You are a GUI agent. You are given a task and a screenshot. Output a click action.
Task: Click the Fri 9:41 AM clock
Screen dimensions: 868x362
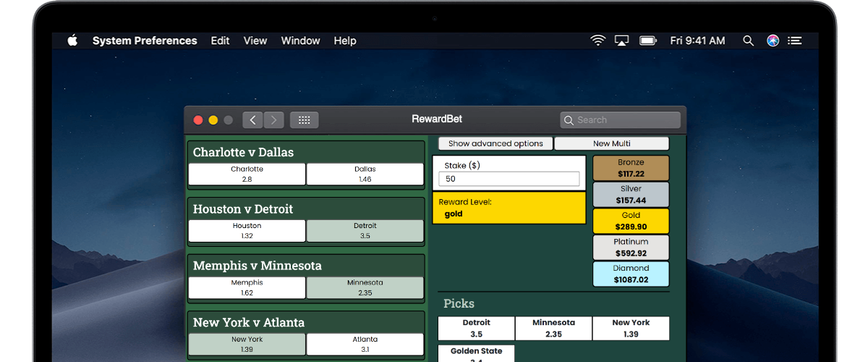[697, 41]
